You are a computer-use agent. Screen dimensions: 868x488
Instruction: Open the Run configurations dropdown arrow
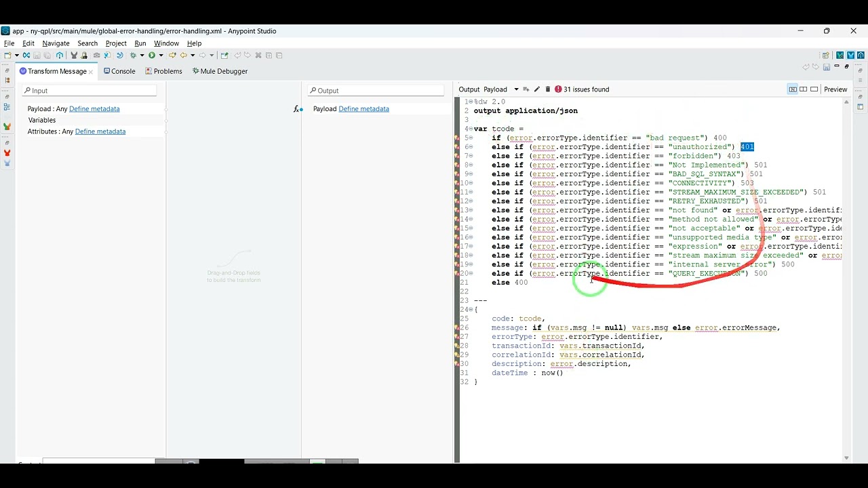[161, 56]
